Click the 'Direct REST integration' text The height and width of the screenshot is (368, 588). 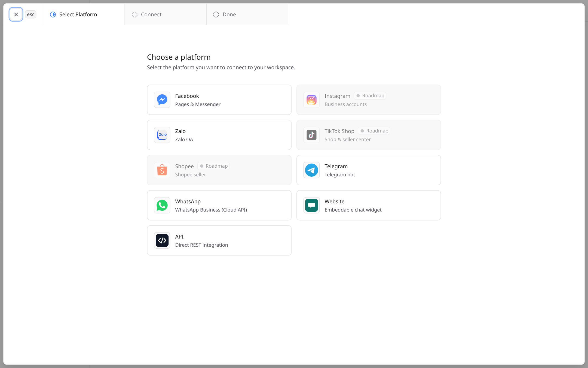[202, 245]
